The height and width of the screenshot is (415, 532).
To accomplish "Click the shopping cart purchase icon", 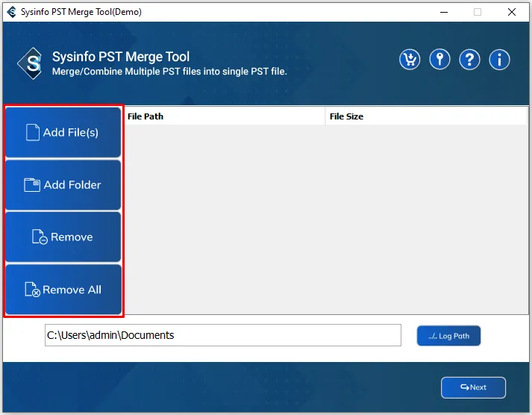I will click(x=410, y=60).
